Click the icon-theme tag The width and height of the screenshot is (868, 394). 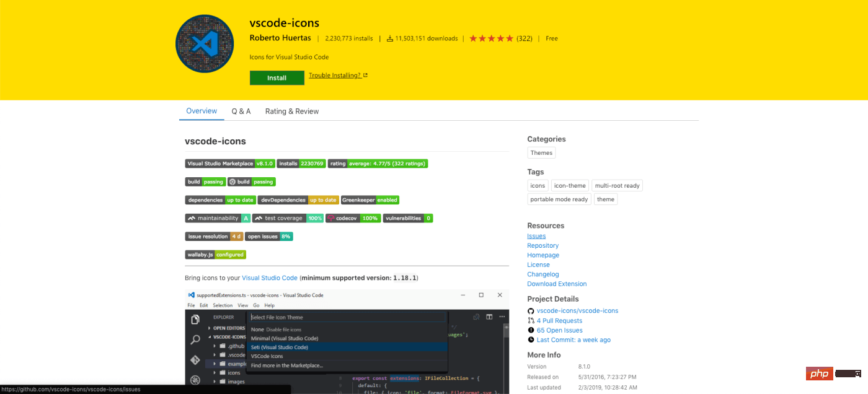click(570, 185)
